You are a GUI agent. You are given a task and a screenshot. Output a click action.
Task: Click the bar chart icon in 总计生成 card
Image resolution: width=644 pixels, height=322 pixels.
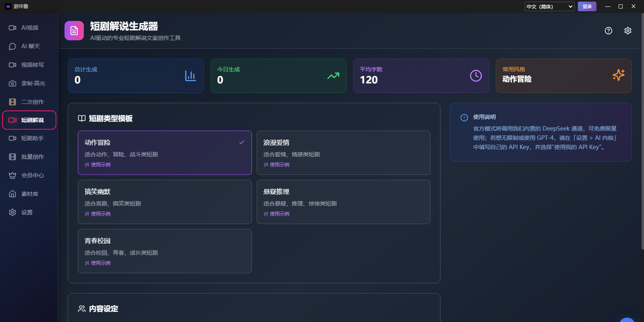(190, 76)
